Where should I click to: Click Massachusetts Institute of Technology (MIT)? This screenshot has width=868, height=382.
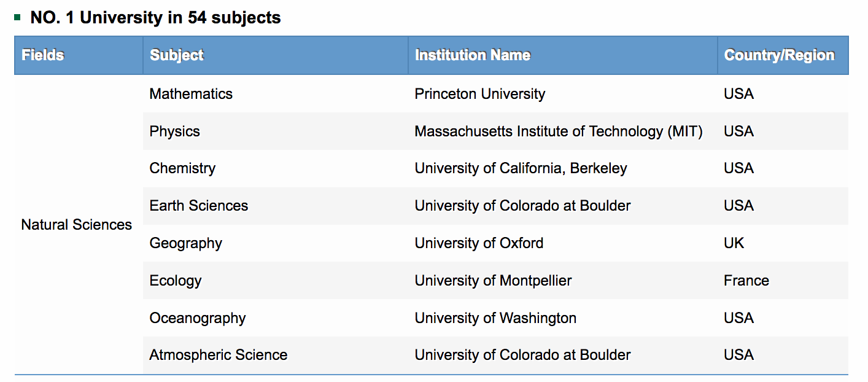[x=559, y=131]
